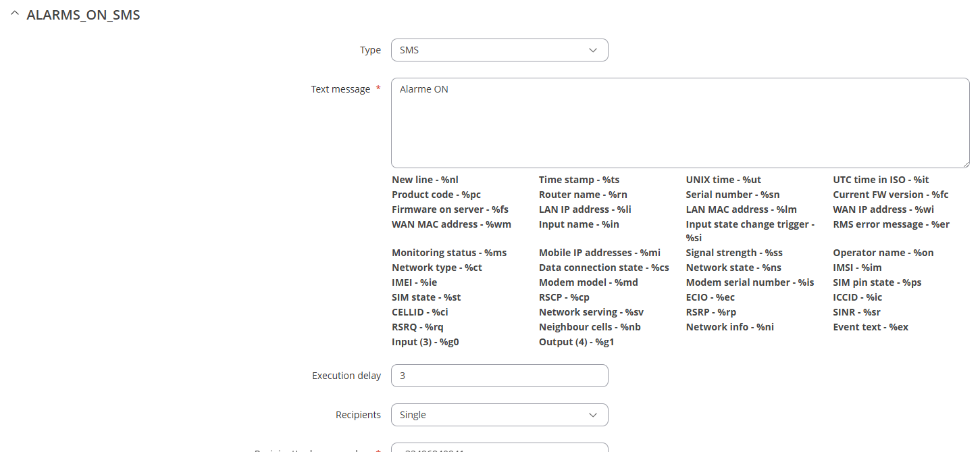This screenshot has height=452, width=980.
Task: Select the 'Time stamp - %ts' placeholder text
Action: (x=579, y=180)
